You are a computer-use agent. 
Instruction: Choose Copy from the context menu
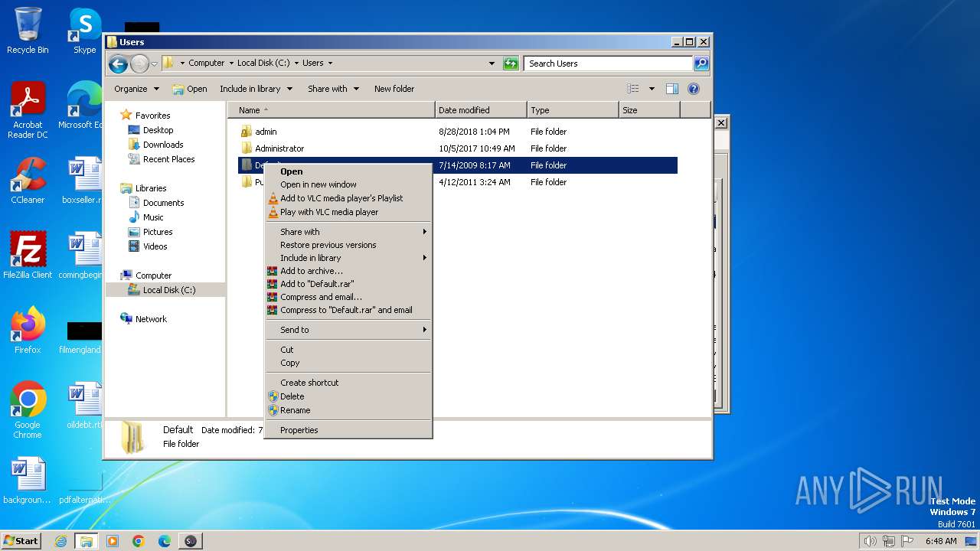click(x=348, y=363)
